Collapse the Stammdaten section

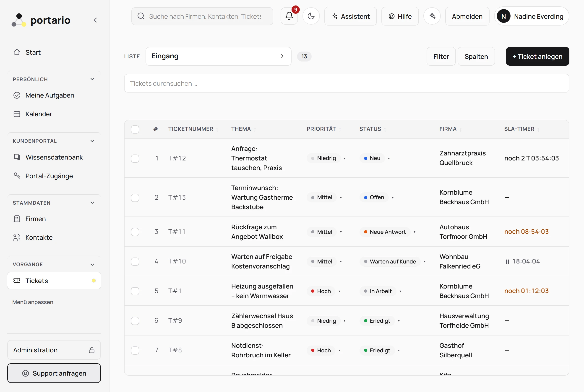pyautogui.click(x=92, y=203)
